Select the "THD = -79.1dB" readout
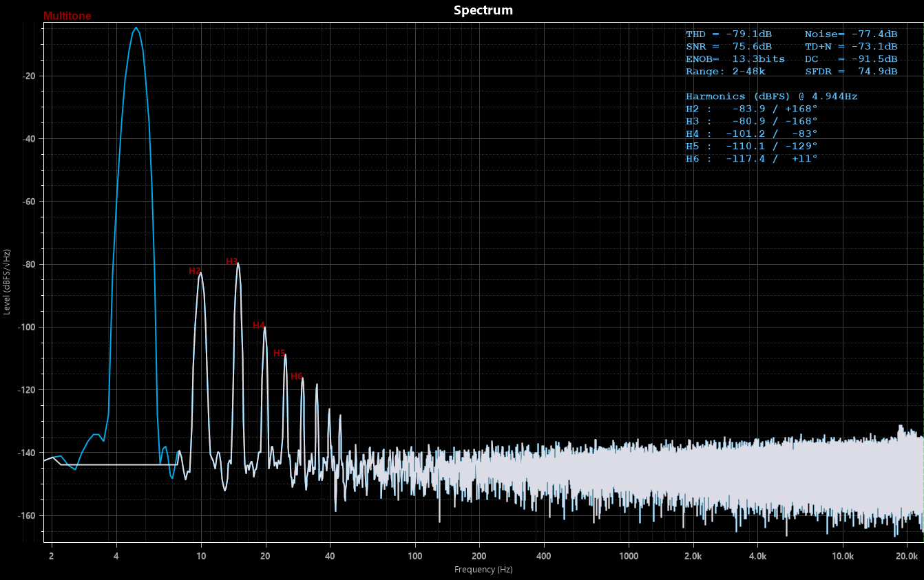The image size is (924, 580). (728, 34)
